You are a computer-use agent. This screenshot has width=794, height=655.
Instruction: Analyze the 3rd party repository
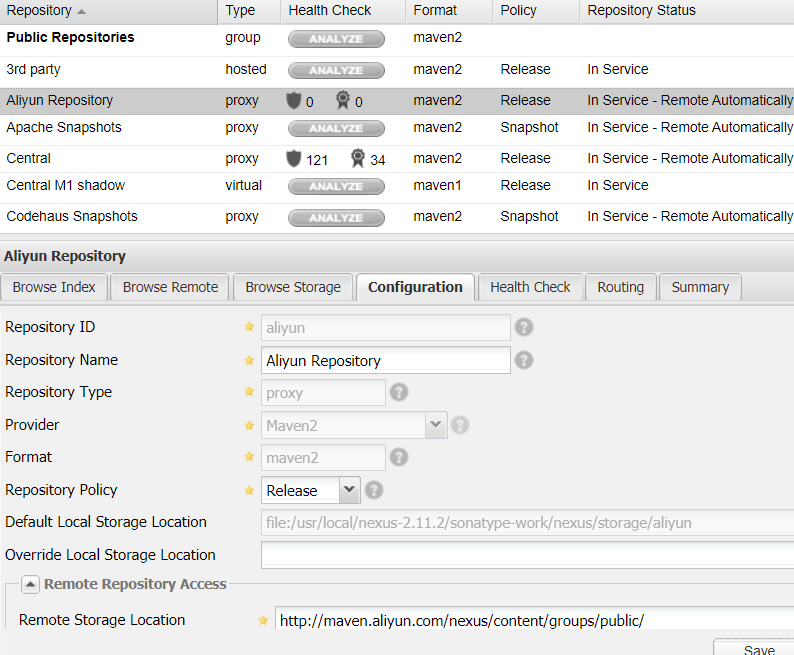click(x=336, y=70)
